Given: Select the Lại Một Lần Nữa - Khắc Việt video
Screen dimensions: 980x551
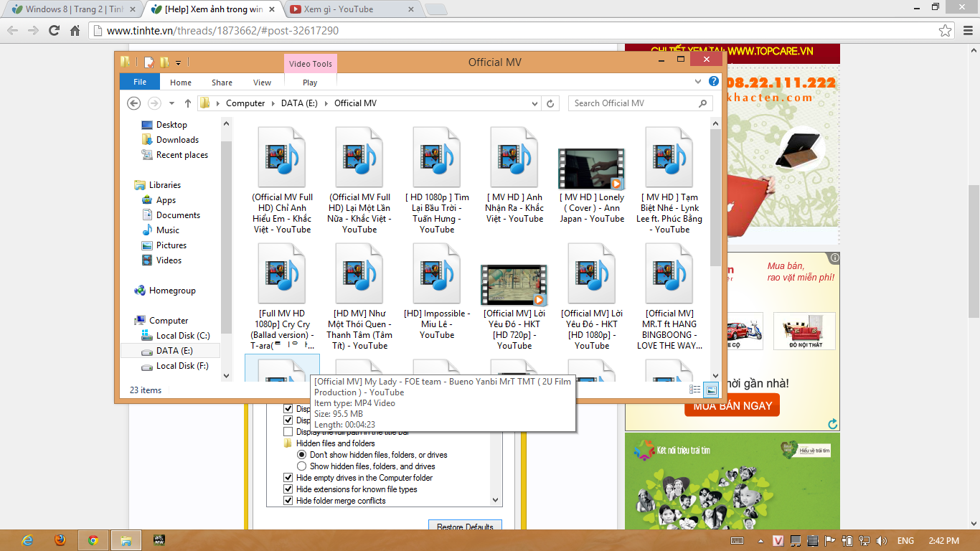Looking at the screenshot, I should pos(359,180).
